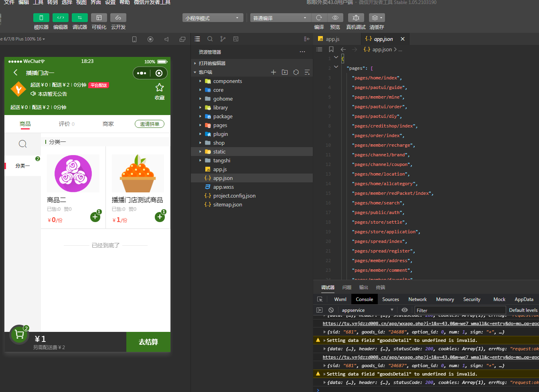Click the favorite star icon
The width and height of the screenshot is (539, 392).
[160, 88]
